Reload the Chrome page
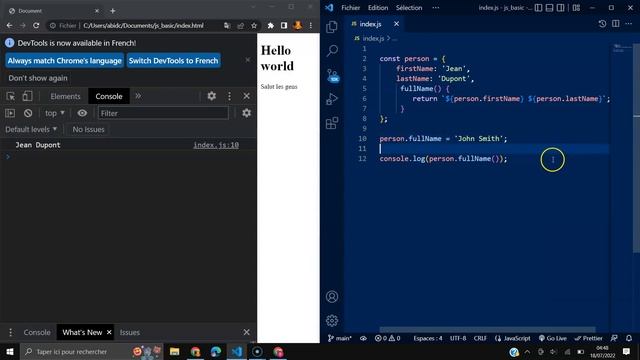Image resolution: width=640 pixels, height=360 pixels. coord(36,25)
